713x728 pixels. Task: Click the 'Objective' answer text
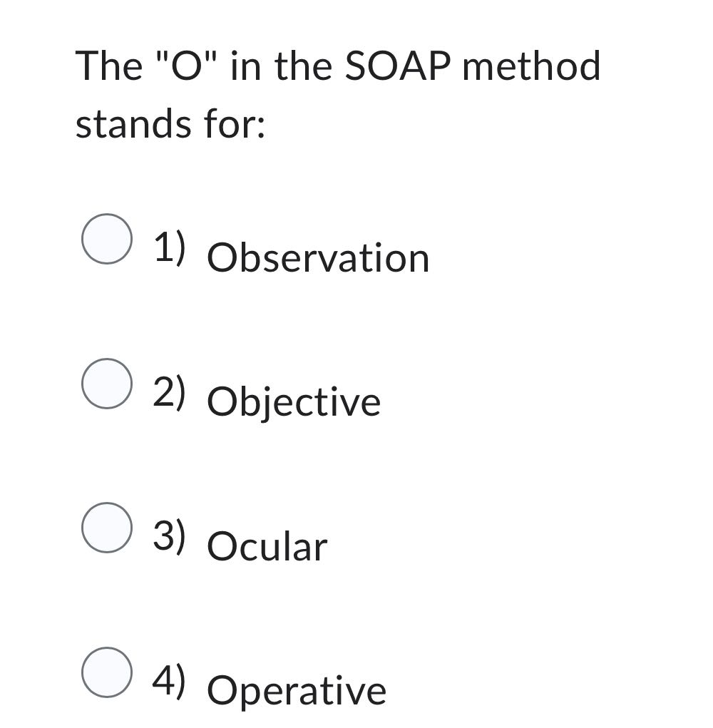tap(294, 400)
